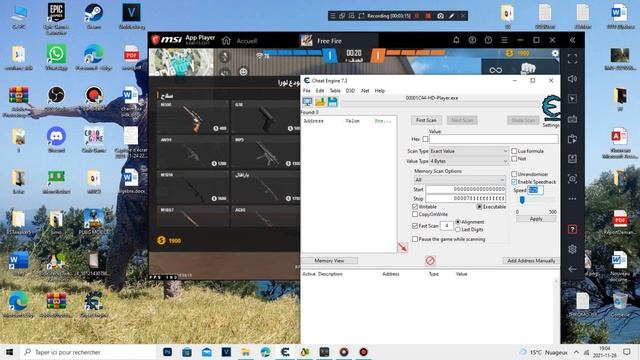
Task: Open the process list computer icon in Cheat Engine
Action: tap(307, 102)
